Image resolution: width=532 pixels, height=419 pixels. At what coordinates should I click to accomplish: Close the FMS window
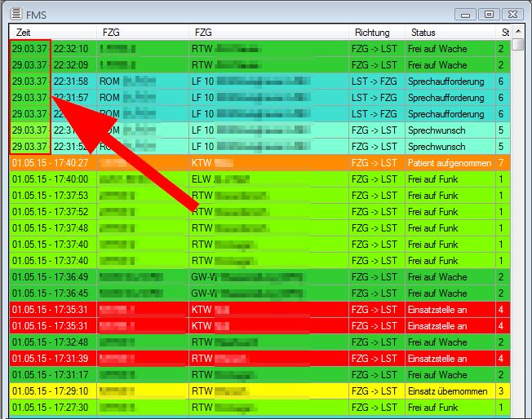tap(511, 14)
